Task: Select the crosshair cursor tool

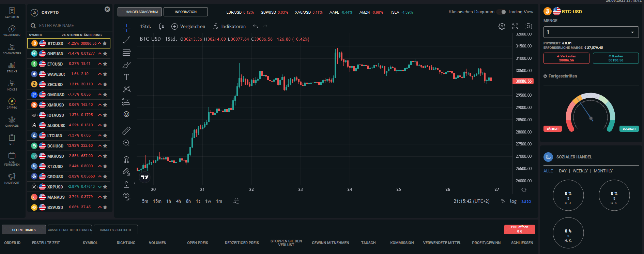Action: 126,28
